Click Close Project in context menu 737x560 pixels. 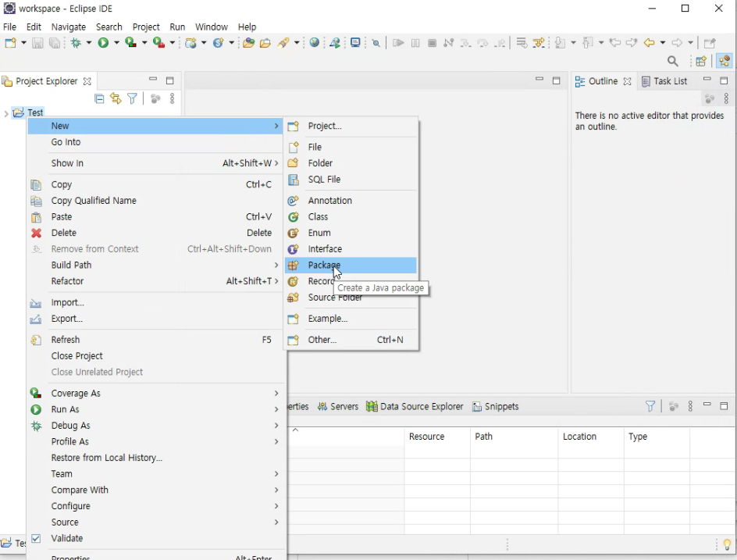[x=156, y=356]
